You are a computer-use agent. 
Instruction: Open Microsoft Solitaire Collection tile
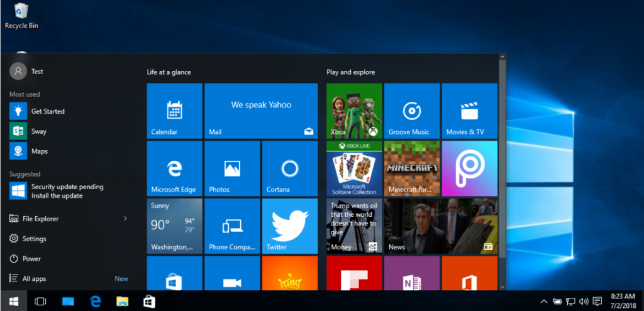pos(354,168)
